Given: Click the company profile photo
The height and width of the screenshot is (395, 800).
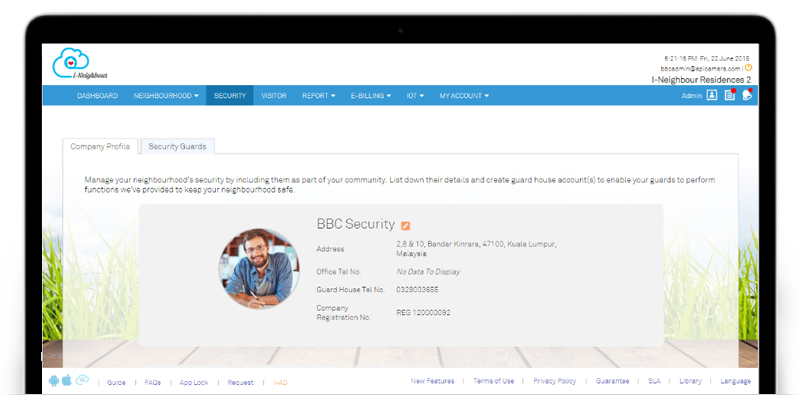Looking at the screenshot, I should [259, 268].
